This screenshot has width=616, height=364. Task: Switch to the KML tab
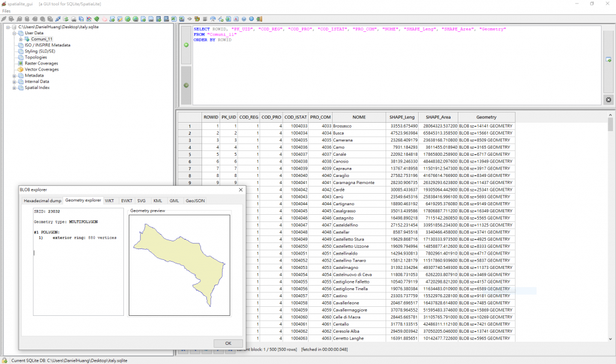coord(158,200)
